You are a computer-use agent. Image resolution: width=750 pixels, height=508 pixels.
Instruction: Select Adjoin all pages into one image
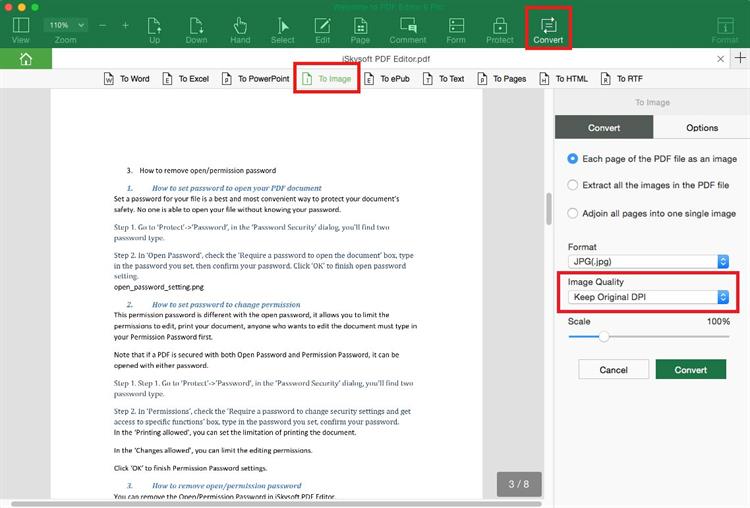coord(572,213)
